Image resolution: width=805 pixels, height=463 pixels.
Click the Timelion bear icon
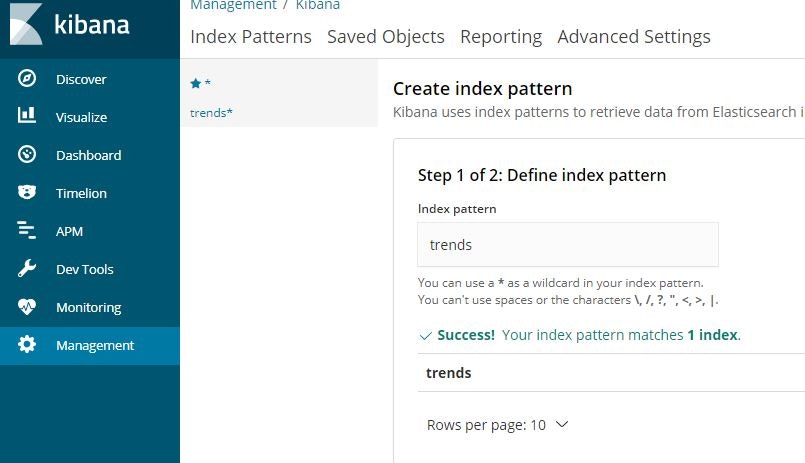click(27, 192)
